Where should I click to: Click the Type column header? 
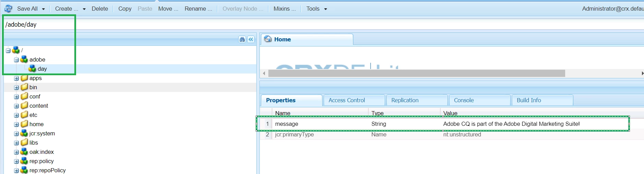[404, 113]
